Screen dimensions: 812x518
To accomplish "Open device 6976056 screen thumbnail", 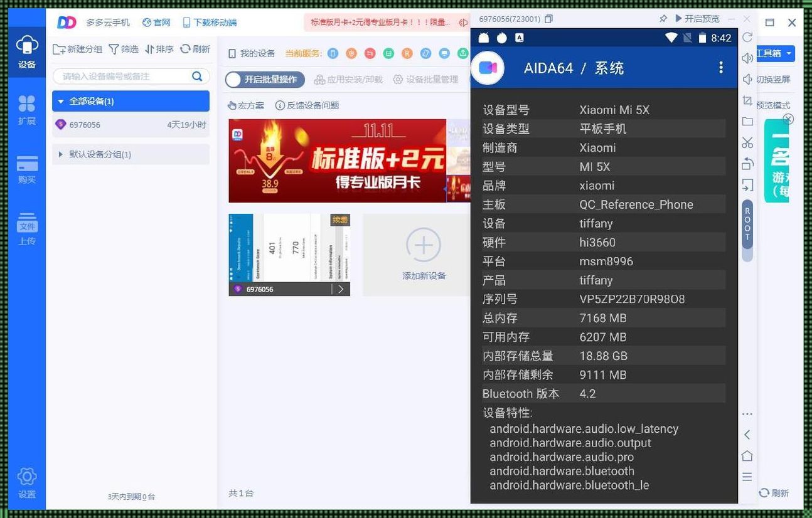I will coord(289,248).
